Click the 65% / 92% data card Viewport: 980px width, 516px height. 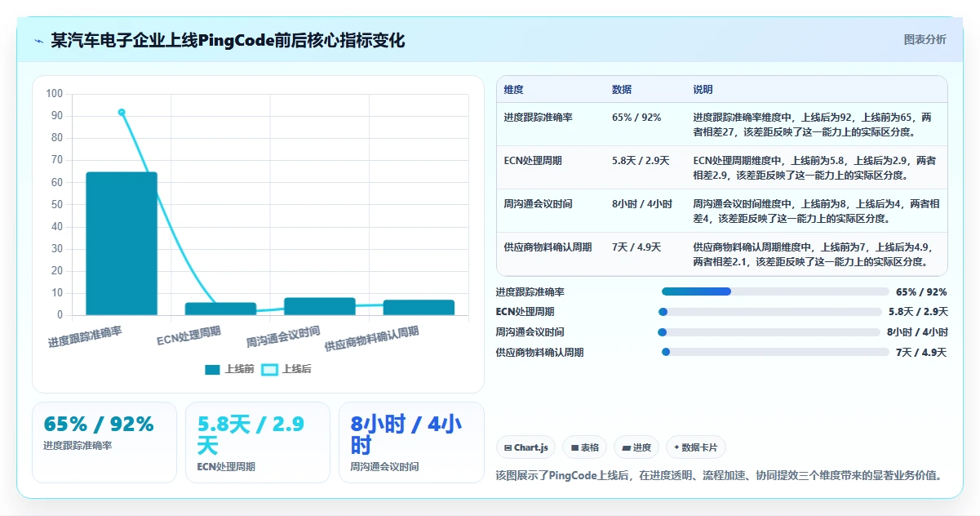tap(104, 443)
